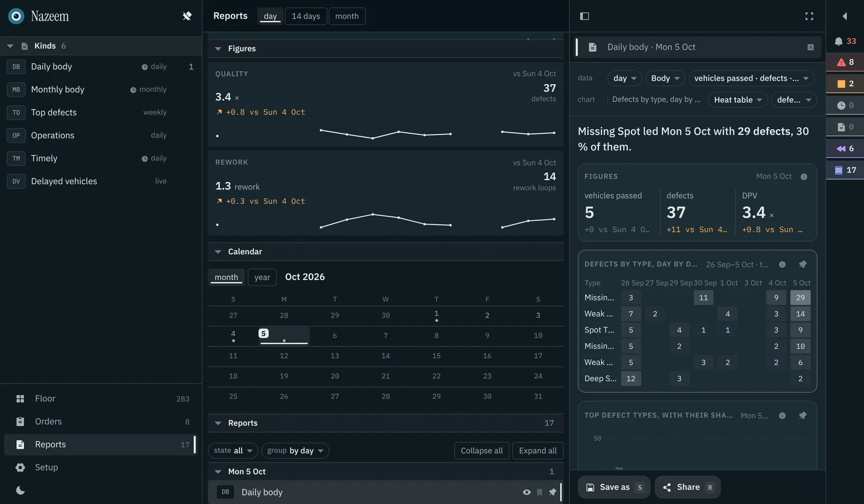The width and height of the screenshot is (864, 504).
Task: Enter fullscreen with the expand icon
Action: [809, 16]
